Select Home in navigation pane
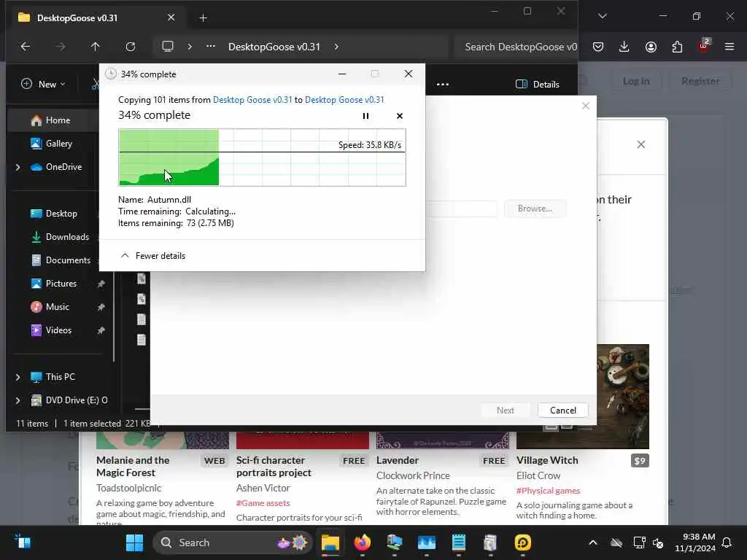This screenshot has height=560, width=747. (x=58, y=120)
